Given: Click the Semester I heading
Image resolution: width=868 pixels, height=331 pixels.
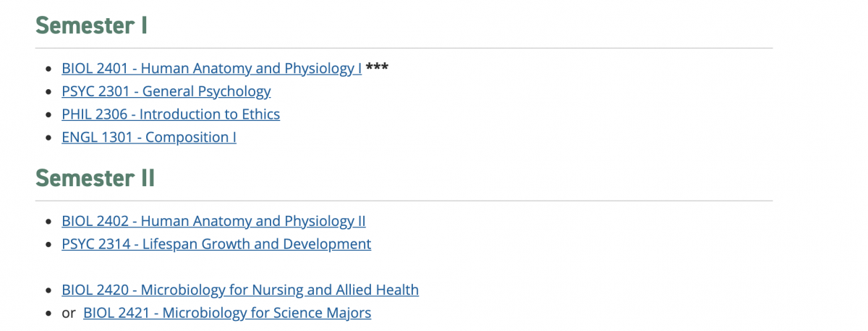Looking at the screenshot, I should (92, 25).
